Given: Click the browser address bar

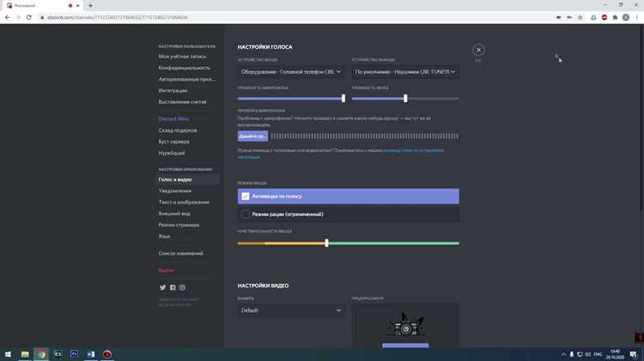Looking at the screenshot, I should tap(295, 17).
